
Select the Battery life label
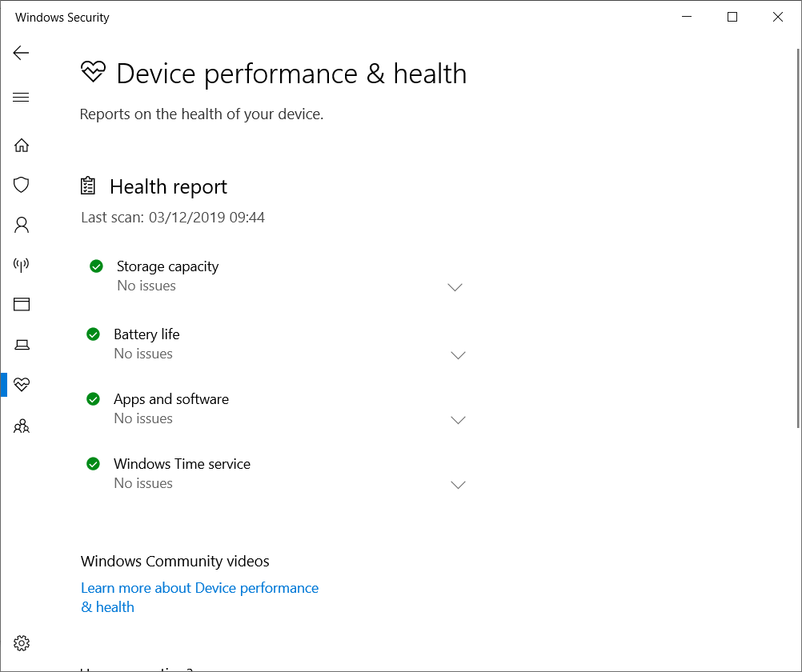pos(146,334)
